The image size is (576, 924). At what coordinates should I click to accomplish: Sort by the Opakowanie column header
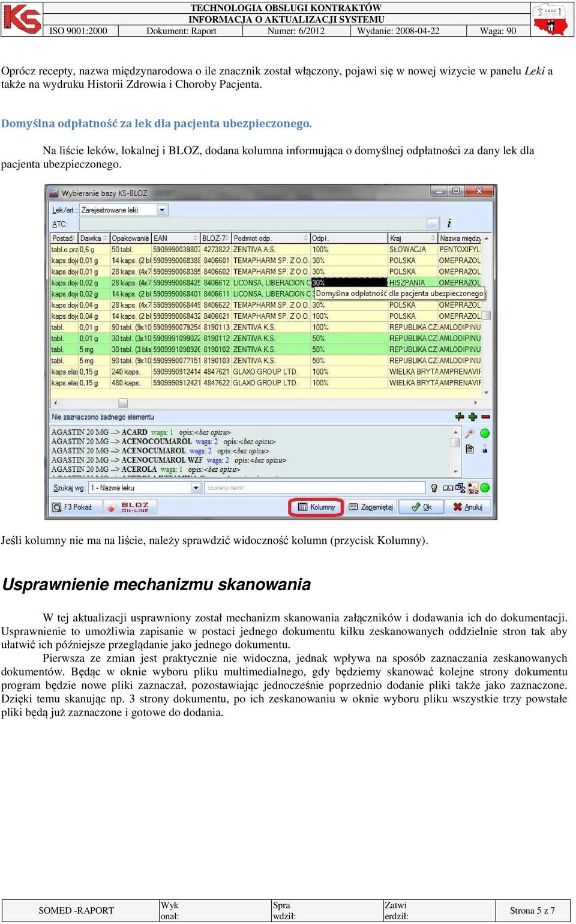tap(130, 238)
